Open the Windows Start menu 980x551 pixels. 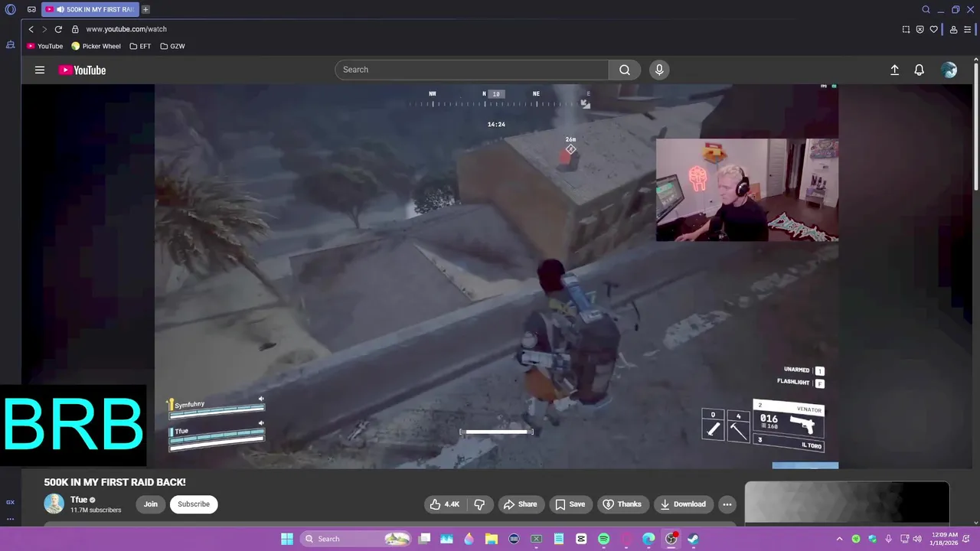coord(286,539)
